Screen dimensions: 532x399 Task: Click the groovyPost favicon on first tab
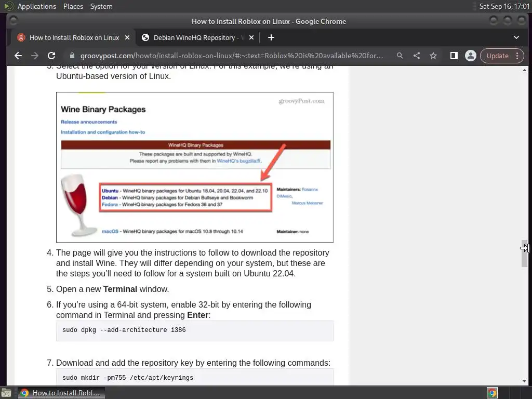(21, 37)
